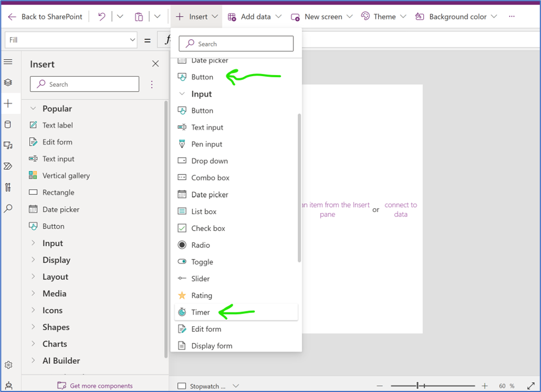The width and height of the screenshot is (541, 392).
Task: Open the Insert pane's three-dot options
Action: [x=152, y=84]
